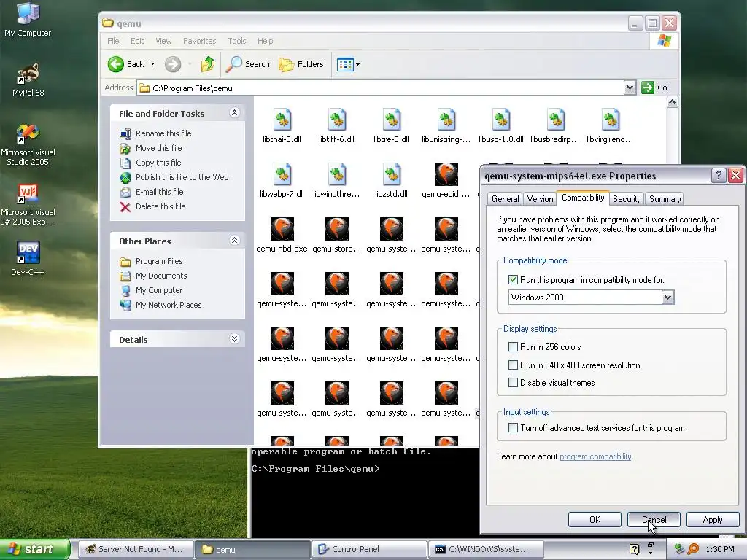Click OK in the Properties dialog

pos(595,519)
